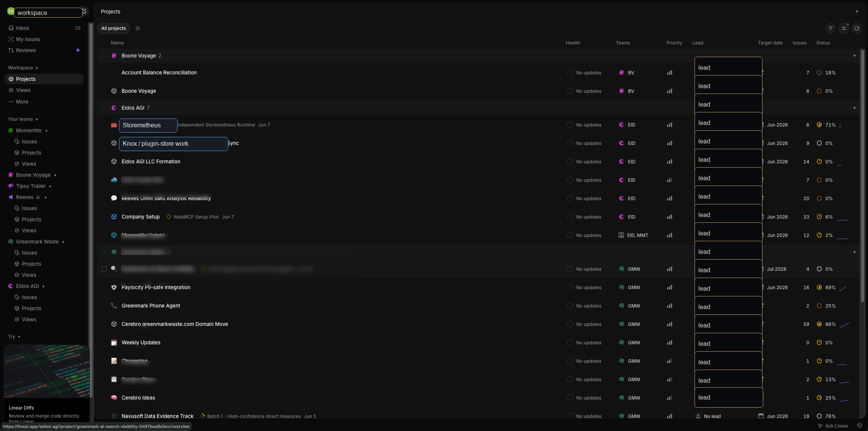
Task: Select the All projects tab
Action: click(114, 28)
